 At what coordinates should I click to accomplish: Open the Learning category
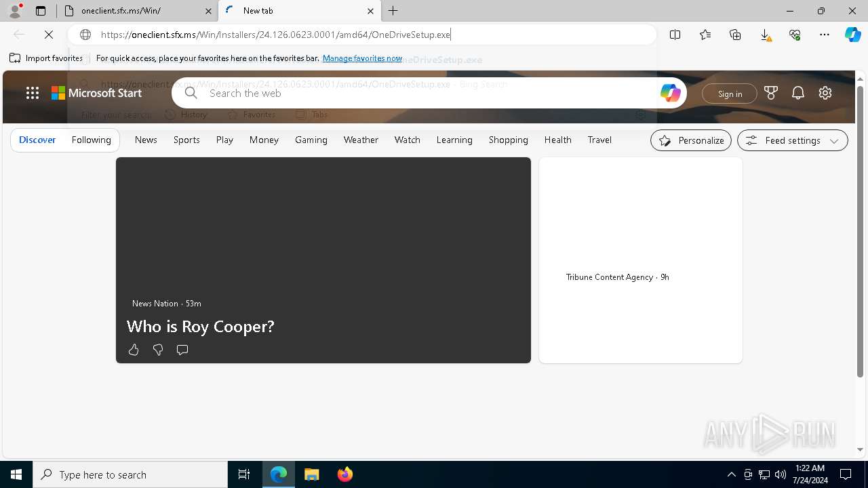[454, 140]
